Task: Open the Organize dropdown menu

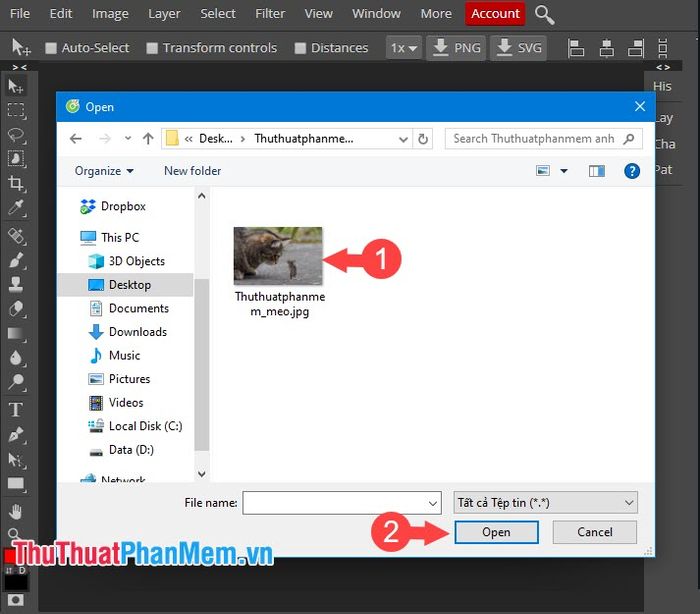Action: click(104, 171)
